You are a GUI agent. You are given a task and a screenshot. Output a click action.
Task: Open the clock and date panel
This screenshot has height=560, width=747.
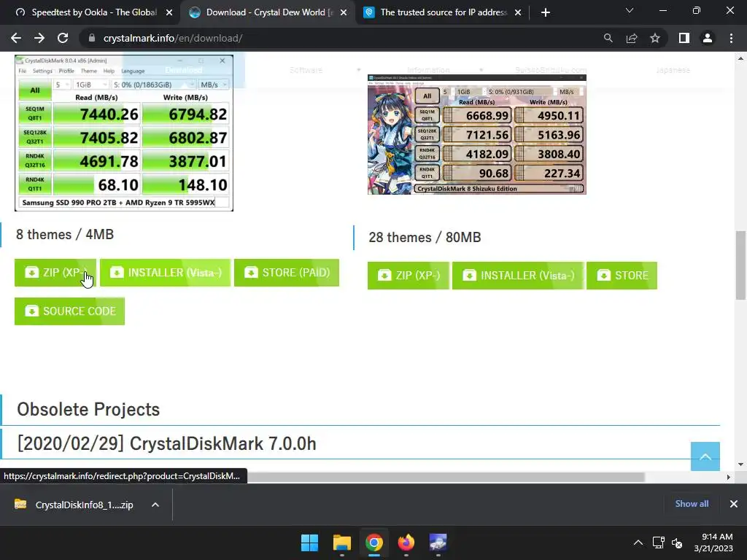(713, 542)
